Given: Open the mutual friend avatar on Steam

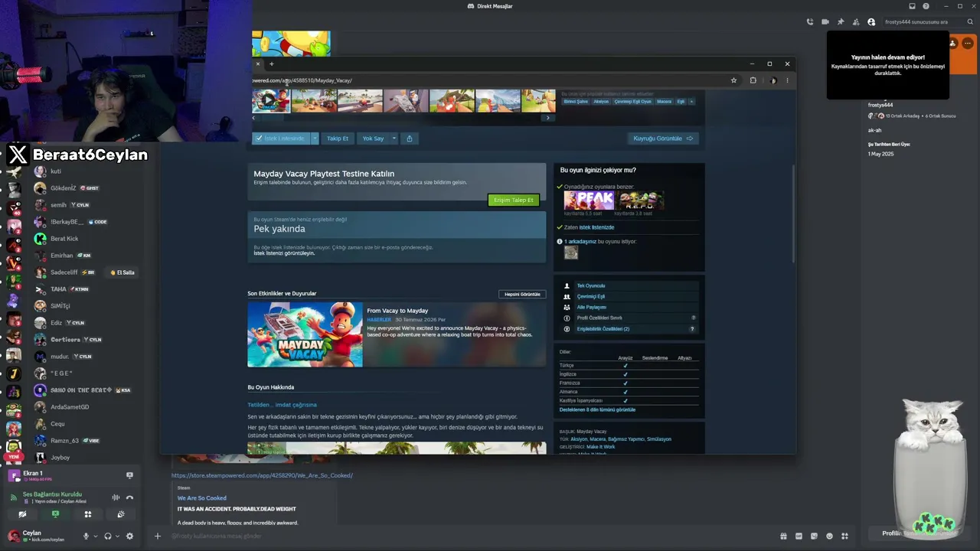Looking at the screenshot, I should (571, 253).
